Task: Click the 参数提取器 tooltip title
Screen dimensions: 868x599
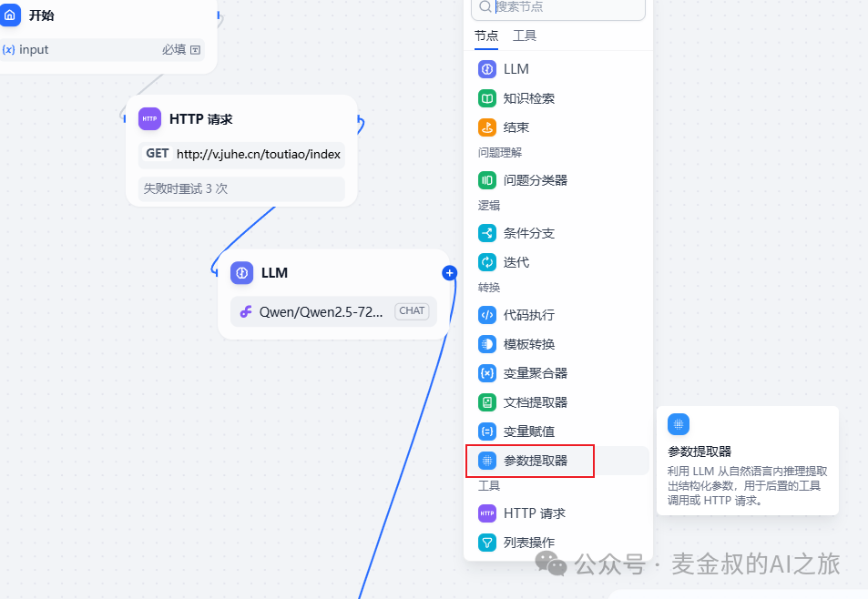Action: [700, 452]
